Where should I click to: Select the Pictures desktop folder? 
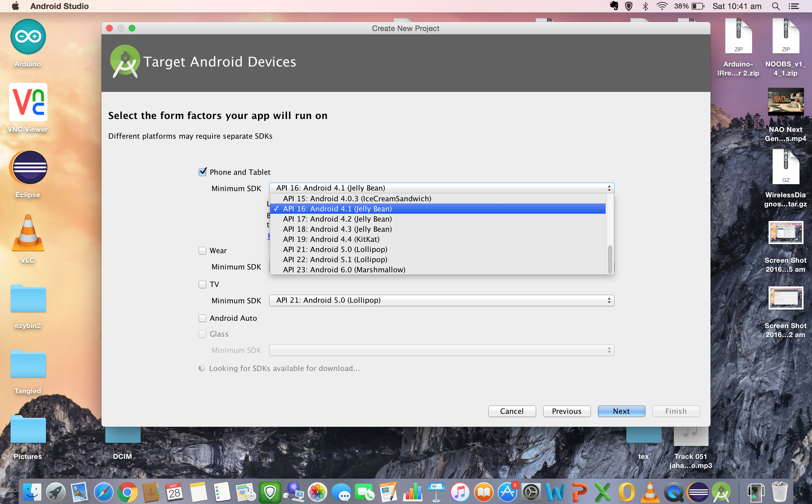pos(28,429)
